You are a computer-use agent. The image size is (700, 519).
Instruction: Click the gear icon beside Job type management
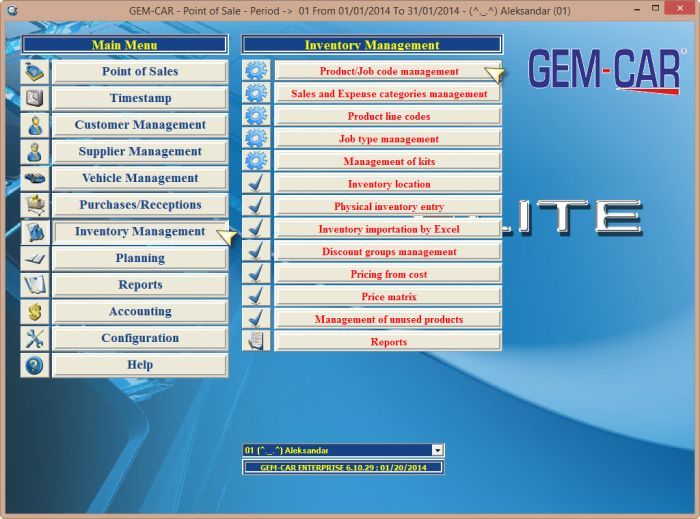(256, 138)
